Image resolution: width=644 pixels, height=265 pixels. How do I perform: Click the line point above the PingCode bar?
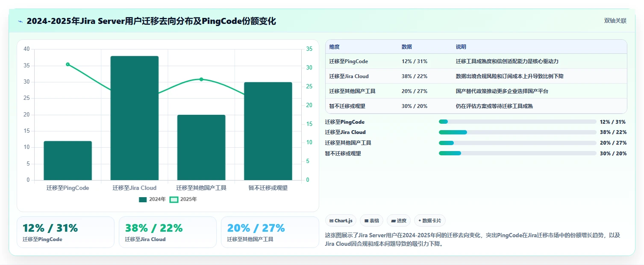click(68, 64)
